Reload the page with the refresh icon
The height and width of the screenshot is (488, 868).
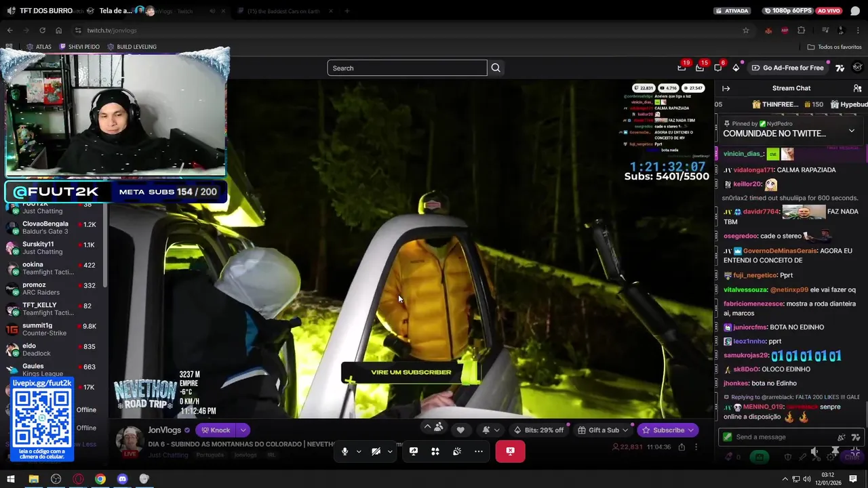click(42, 30)
